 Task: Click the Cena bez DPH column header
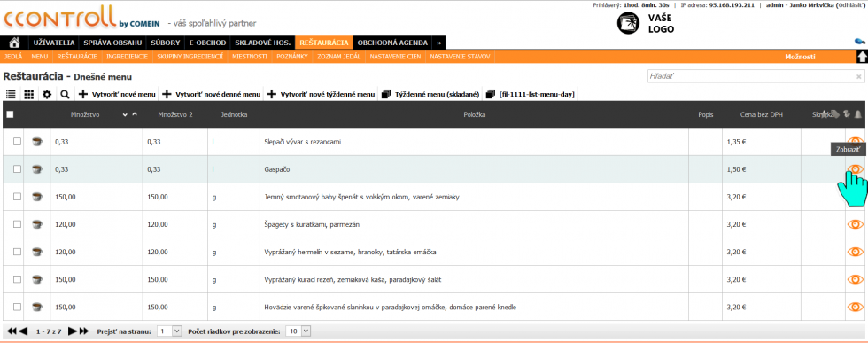(761, 114)
